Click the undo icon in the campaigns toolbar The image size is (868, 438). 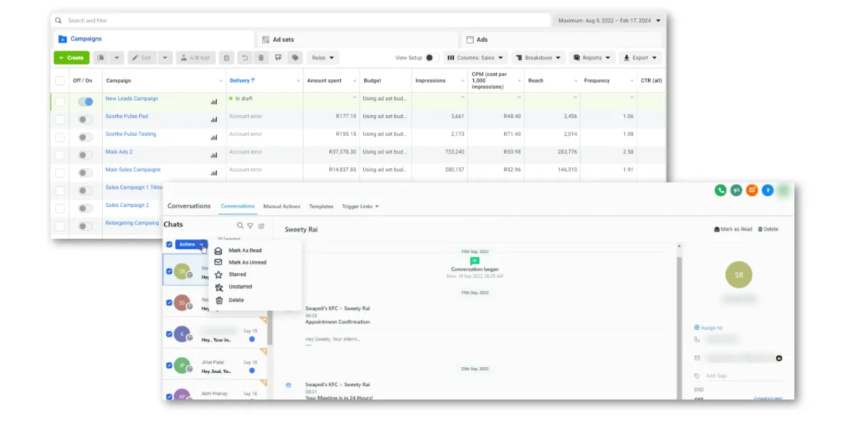click(244, 58)
